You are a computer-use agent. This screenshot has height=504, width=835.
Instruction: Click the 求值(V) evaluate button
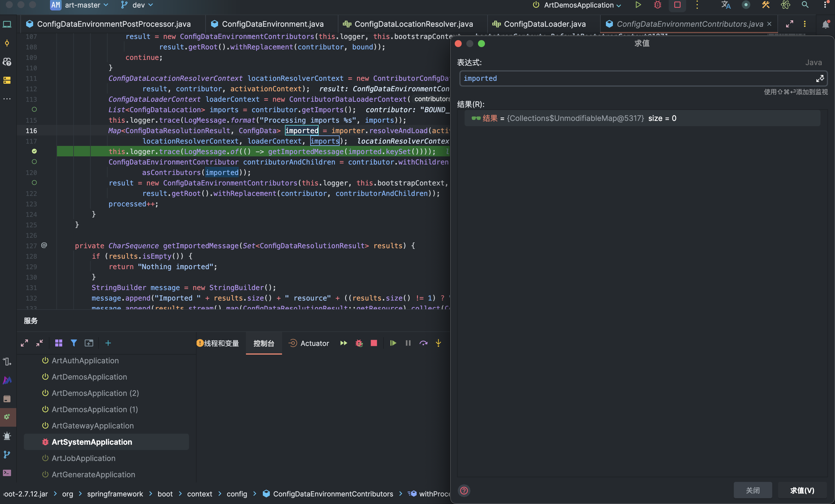[802, 490]
